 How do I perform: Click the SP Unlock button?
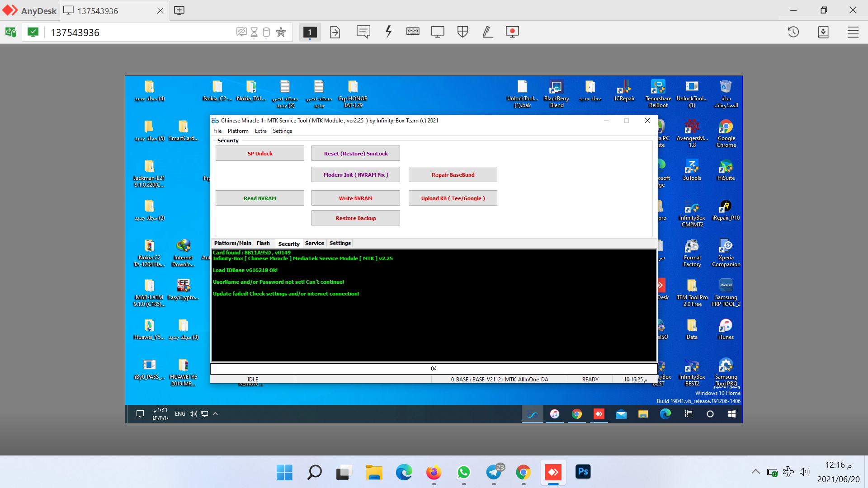pyautogui.click(x=259, y=153)
